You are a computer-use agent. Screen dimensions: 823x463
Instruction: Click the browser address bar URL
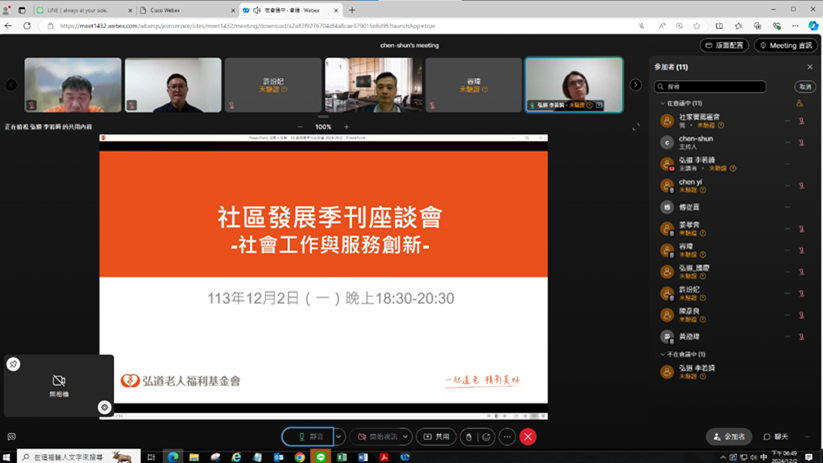coord(247,26)
